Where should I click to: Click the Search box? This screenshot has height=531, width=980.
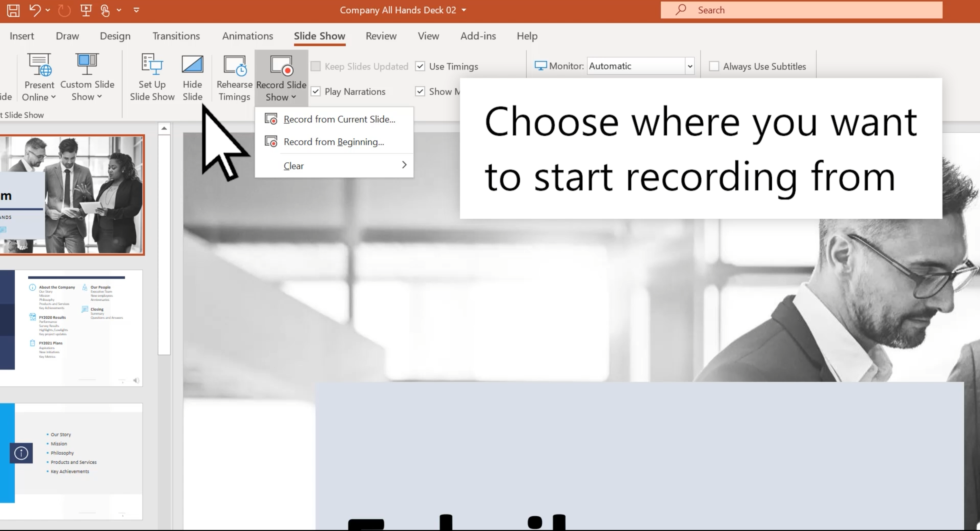pos(801,10)
